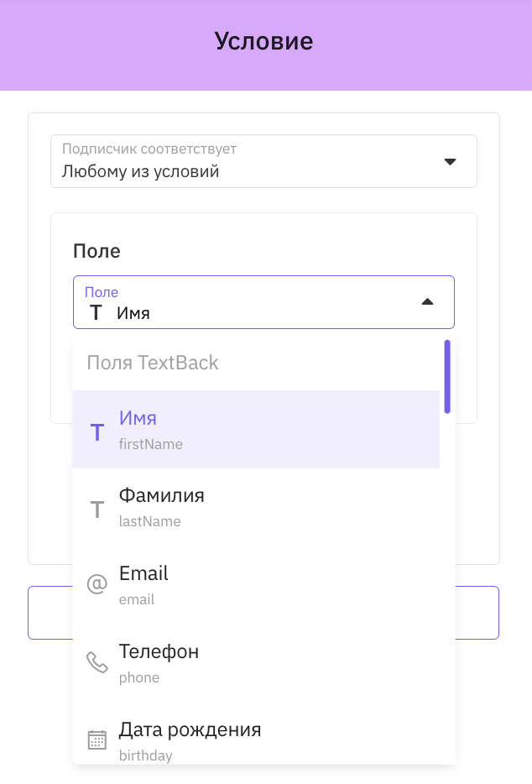
Task: Click the lastName subtitle under Фамилия
Action: coord(150,521)
